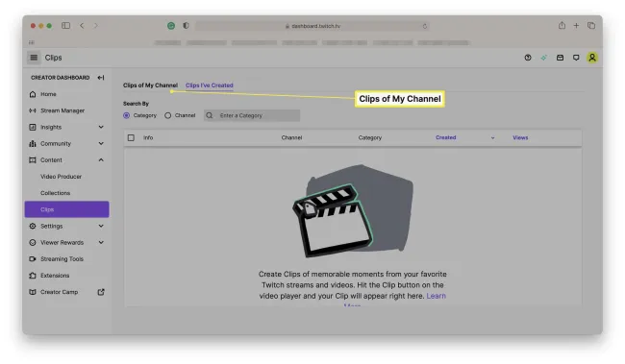Click the Safari share icon
This screenshot has width=625, height=364.
tap(562, 26)
